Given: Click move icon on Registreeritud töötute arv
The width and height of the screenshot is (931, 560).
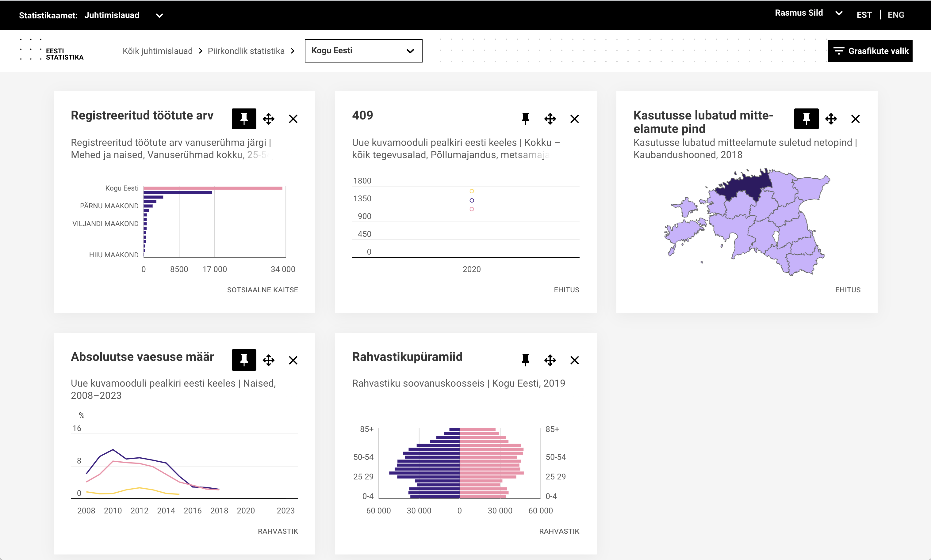Looking at the screenshot, I should pyautogui.click(x=269, y=119).
